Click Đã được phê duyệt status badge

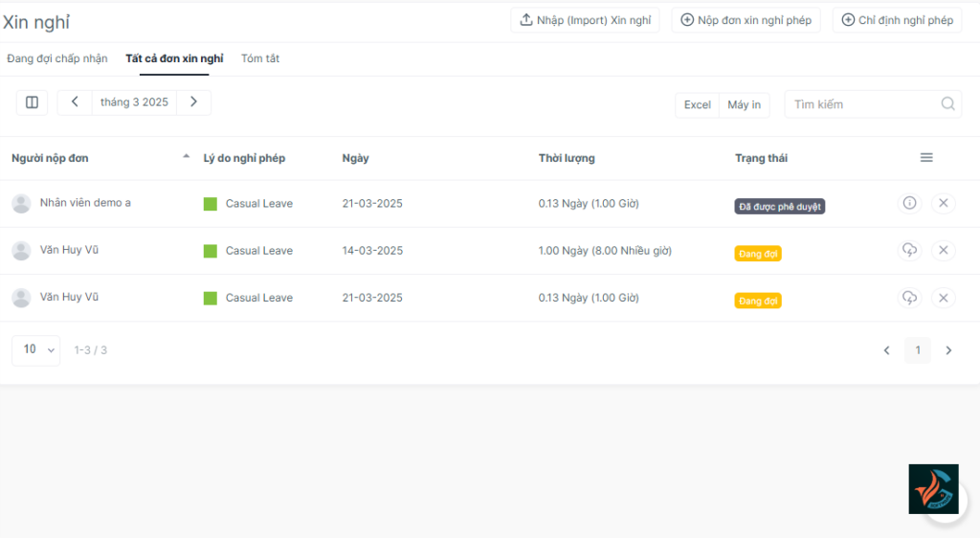point(779,206)
